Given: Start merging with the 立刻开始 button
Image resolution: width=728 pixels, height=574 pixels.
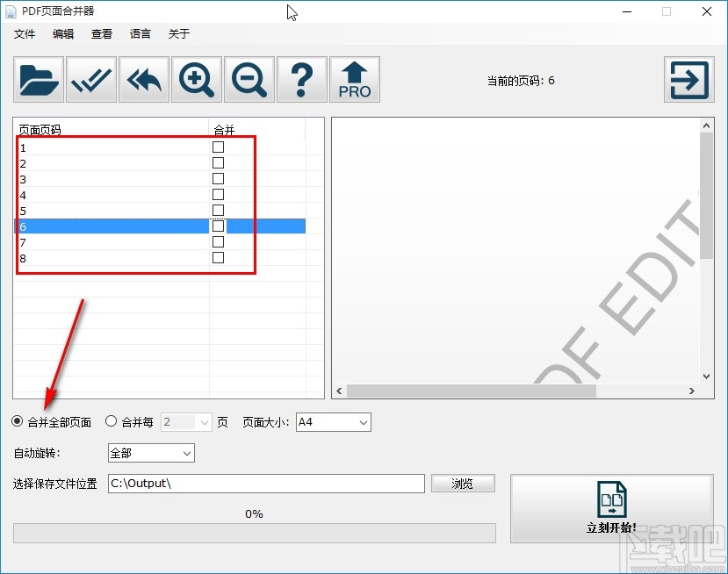Looking at the screenshot, I should 611,507.
